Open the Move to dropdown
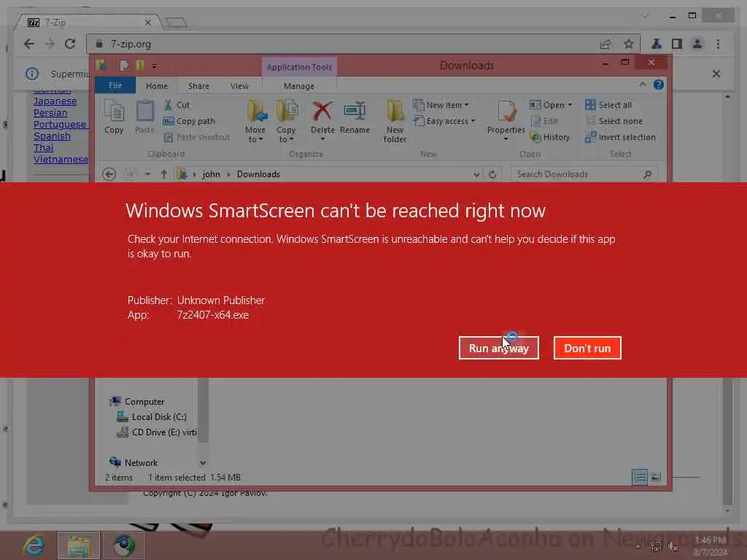The height and width of the screenshot is (560, 747). [255, 122]
